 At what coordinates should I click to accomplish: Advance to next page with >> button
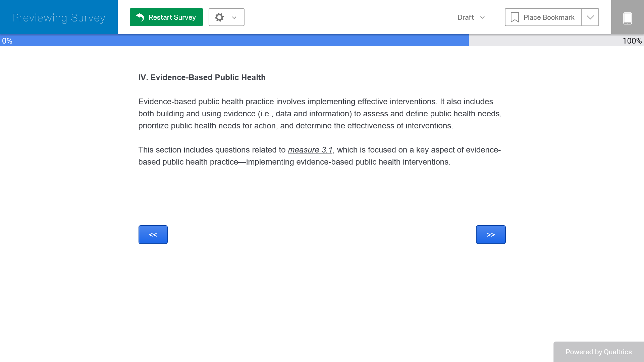tap(490, 235)
